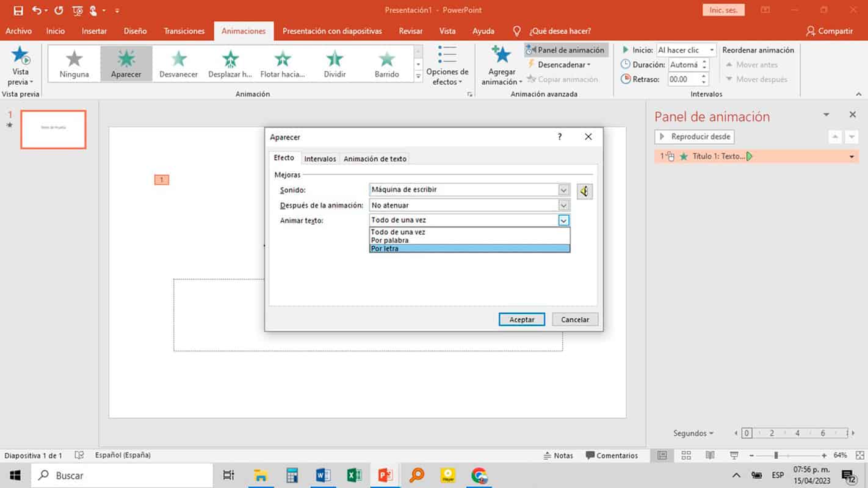Viewport: 868px width, 488px height.
Task: Open Notas pane from status bar
Action: (x=559, y=456)
